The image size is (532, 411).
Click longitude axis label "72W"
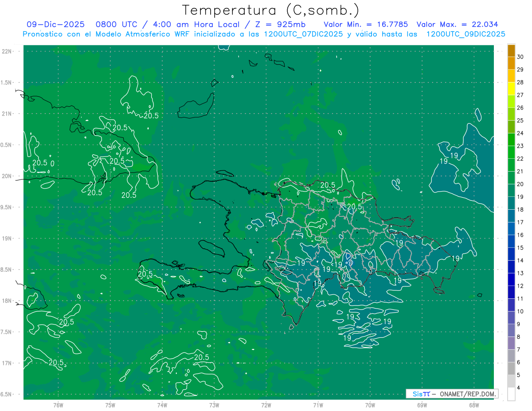(266, 405)
